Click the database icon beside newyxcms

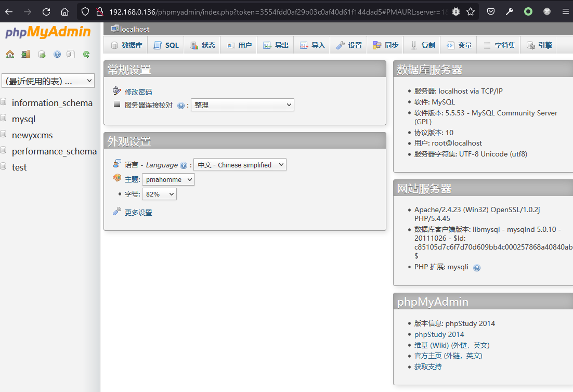coord(4,134)
